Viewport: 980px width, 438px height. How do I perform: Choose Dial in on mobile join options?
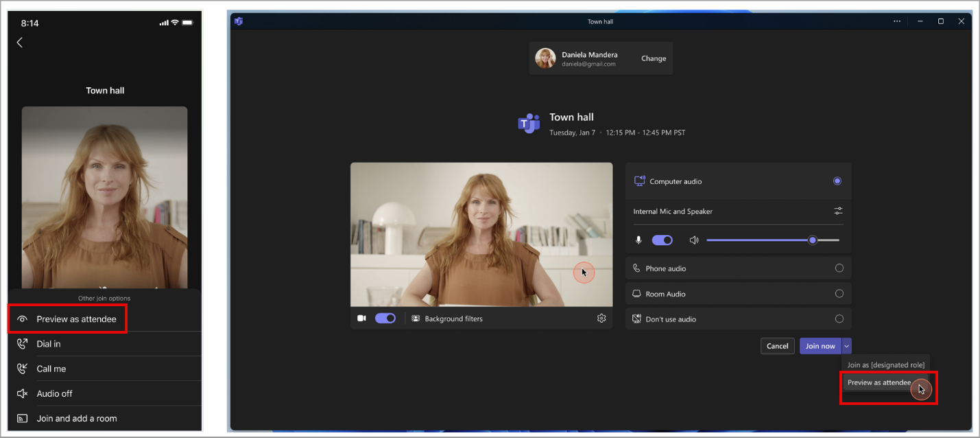(105, 344)
